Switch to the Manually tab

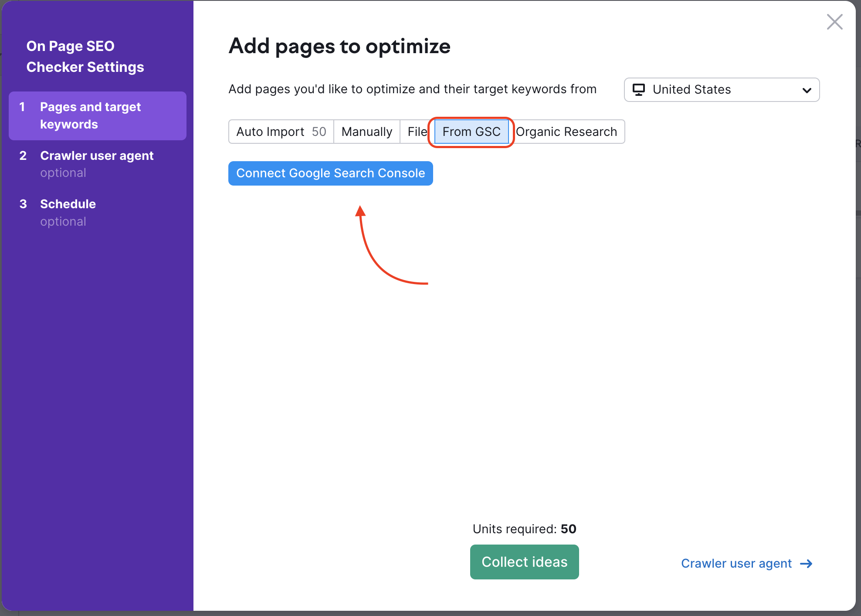tap(367, 132)
